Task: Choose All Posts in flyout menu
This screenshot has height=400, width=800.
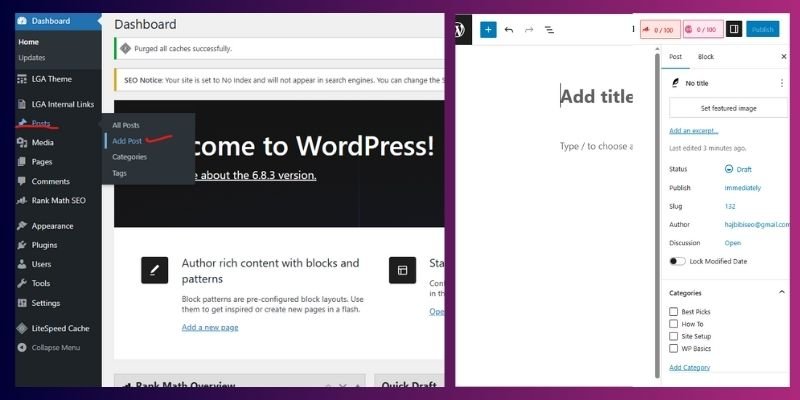Action: (x=126, y=125)
